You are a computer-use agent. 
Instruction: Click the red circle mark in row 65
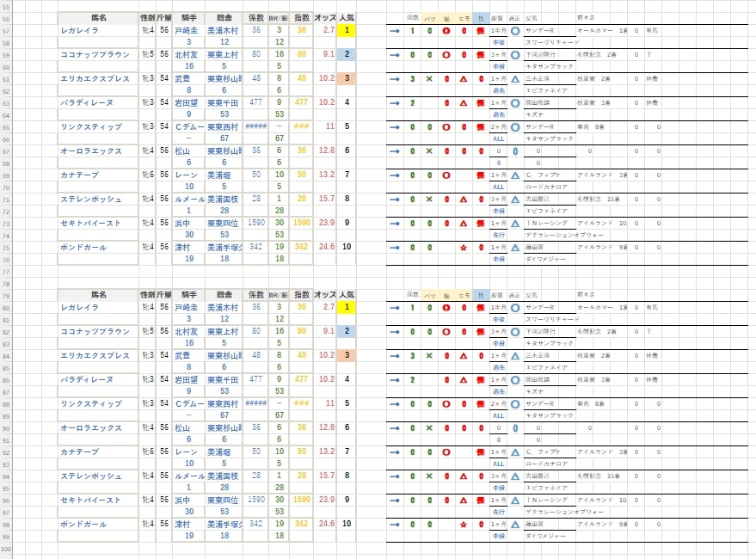447,127
